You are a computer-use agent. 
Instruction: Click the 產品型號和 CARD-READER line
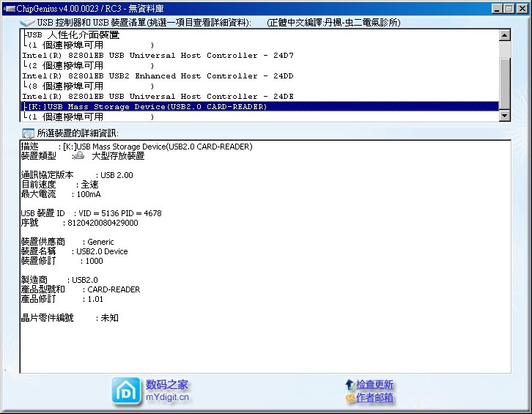point(81,289)
